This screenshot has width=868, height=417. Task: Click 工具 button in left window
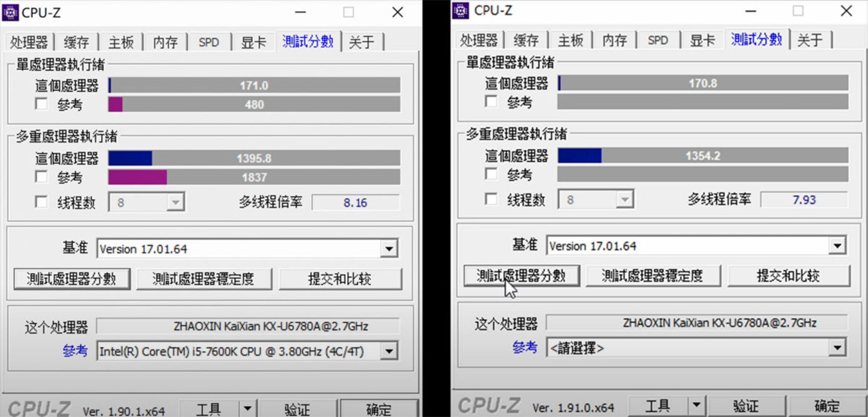pyautogui.click(x=209, y=409)
